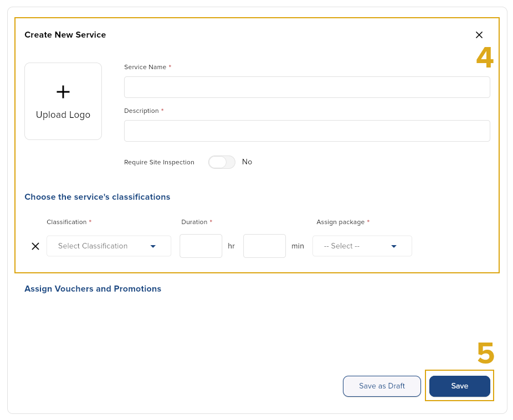Expand the Assign package dropdown
Viewport: 513px width, 420px height.
click(362, 246)
